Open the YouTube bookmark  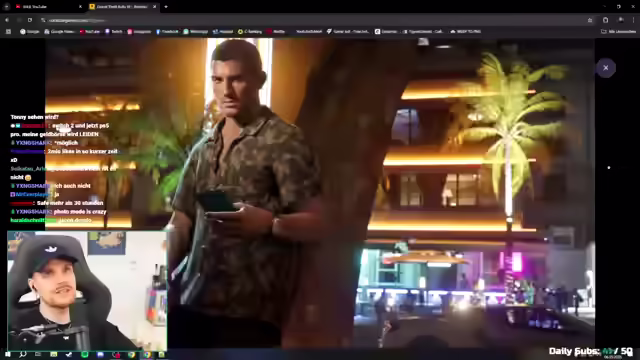90,31
